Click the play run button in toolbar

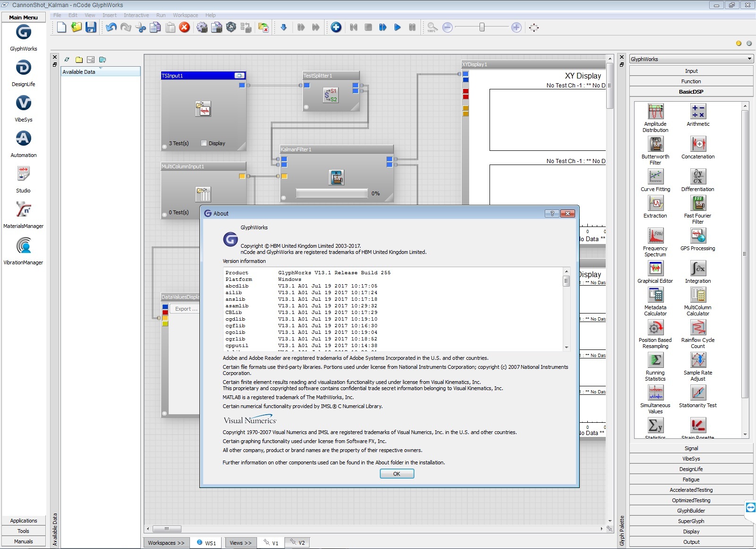click(x=397, y=27)
